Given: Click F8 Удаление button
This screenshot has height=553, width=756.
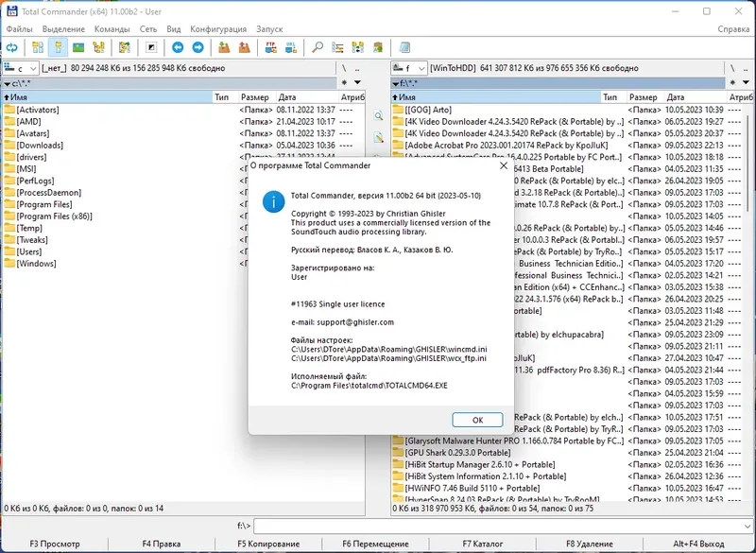Looking at the screenshot, I should 590,544.
